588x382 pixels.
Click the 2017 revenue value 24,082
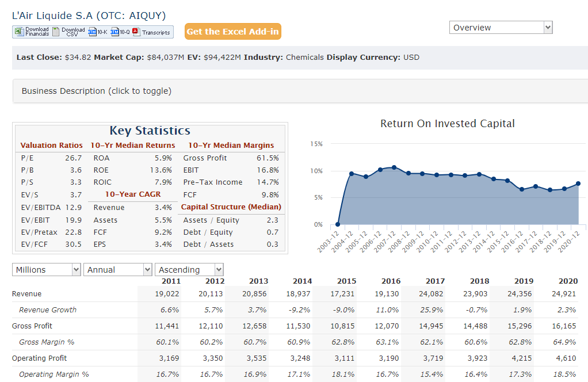click(x=431, y=294)
